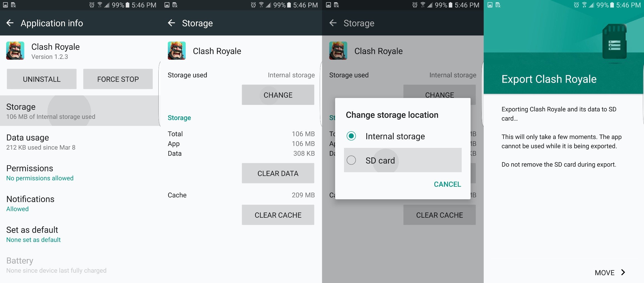Tap back arrow on the active Storage screen
This screenshot has width=644, height=283.
pos(171,23)
